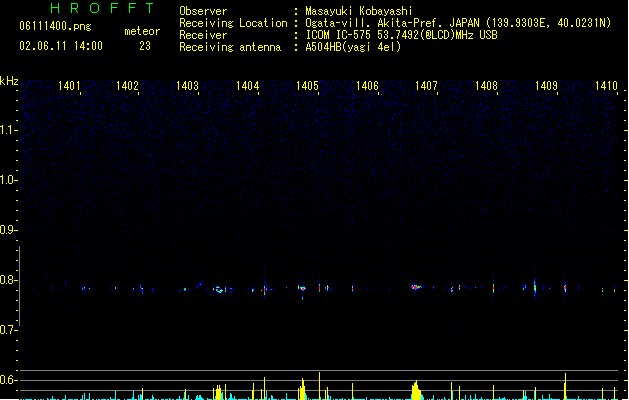Click the Receiving Location label

[x=233, y=23]
